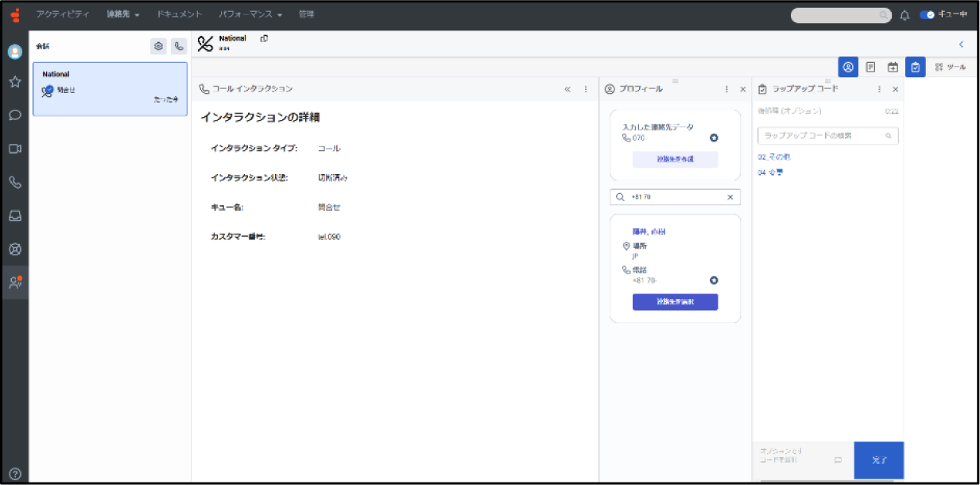Click the notification bell icon
The height and width of the screenshot is (485, 980).
tap(904, 15)
